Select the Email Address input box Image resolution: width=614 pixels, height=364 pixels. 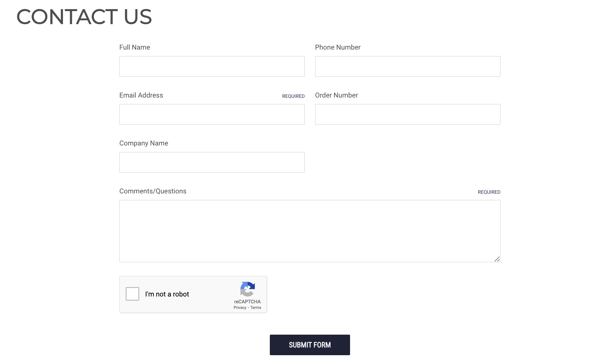tap(212, 114)
